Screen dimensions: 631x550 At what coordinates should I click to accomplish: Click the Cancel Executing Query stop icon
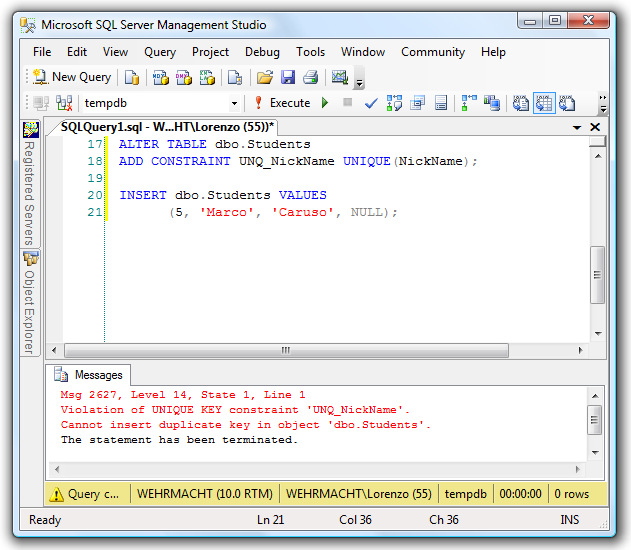348,103
